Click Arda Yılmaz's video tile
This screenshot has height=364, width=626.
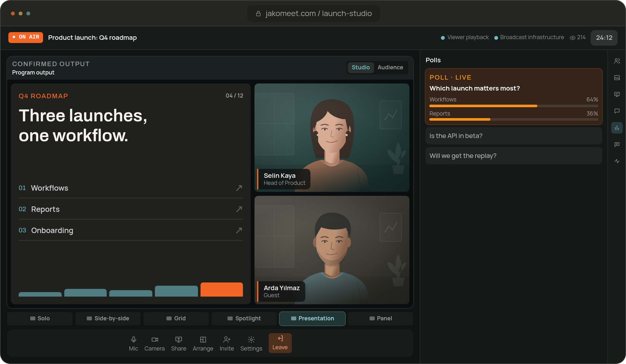(332, 250)
